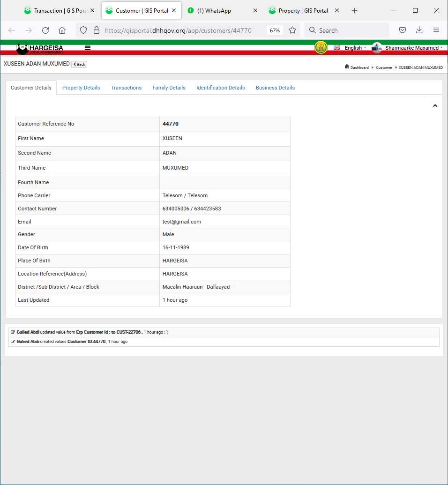Click the Dashboard home icon in breadcrumb
448x485 pixels.
(x=347, y=67)
